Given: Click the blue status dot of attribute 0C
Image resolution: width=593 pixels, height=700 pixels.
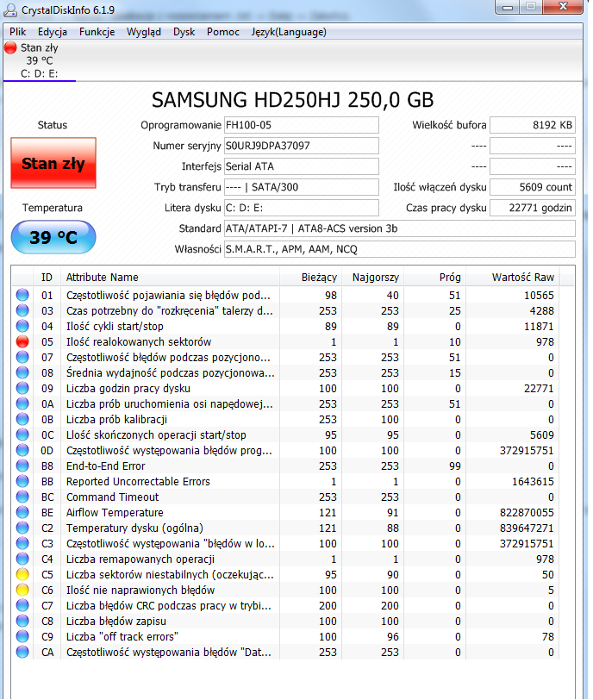Looking at the screenshot, I should (22, 434).
